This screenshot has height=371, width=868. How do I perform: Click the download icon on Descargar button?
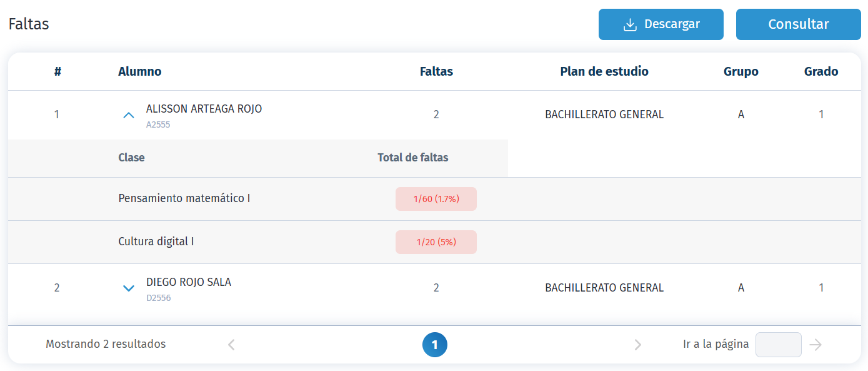[630, 24]
